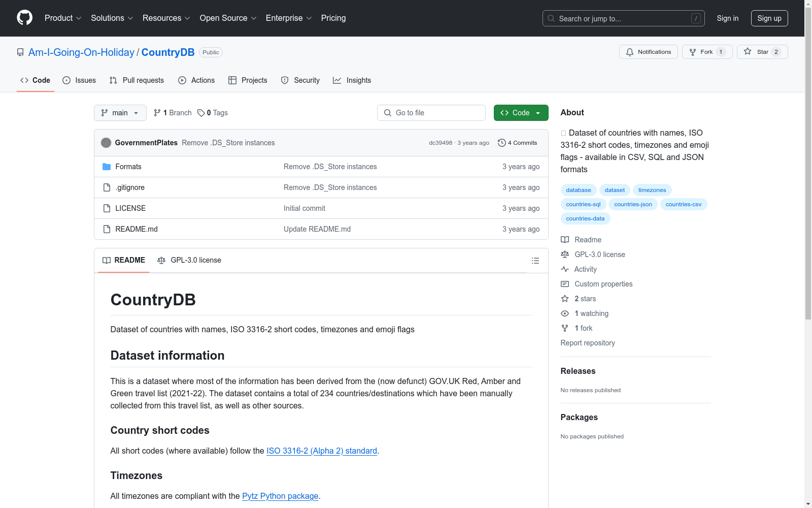Switch to the Pull requests tab
Image resolution: width=812 pixels, height=508 pixels.
[x=137, y=80]
